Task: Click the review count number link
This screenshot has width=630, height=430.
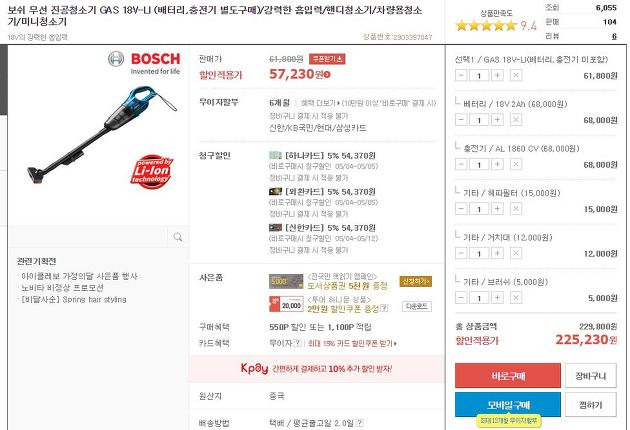Action: point(614,36)
